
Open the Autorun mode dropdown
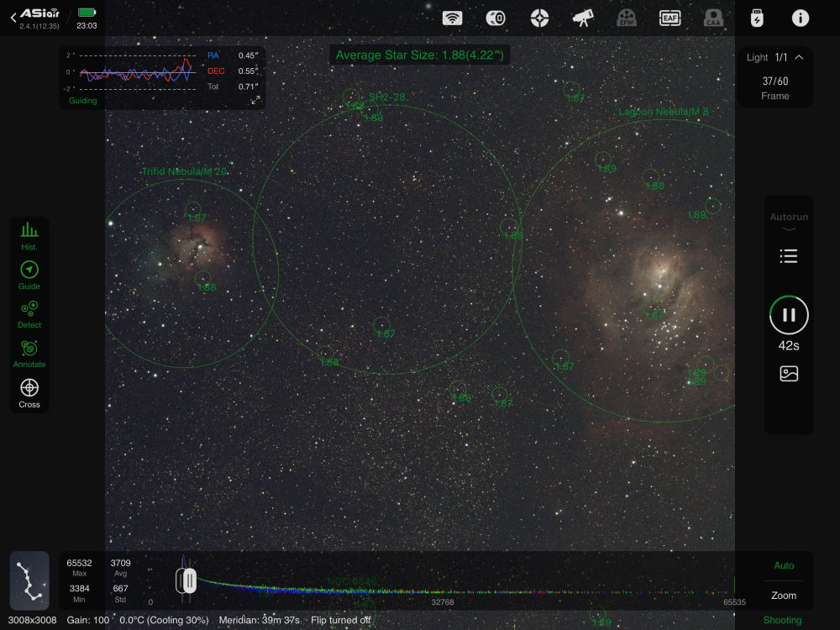(x=789, y=222)
